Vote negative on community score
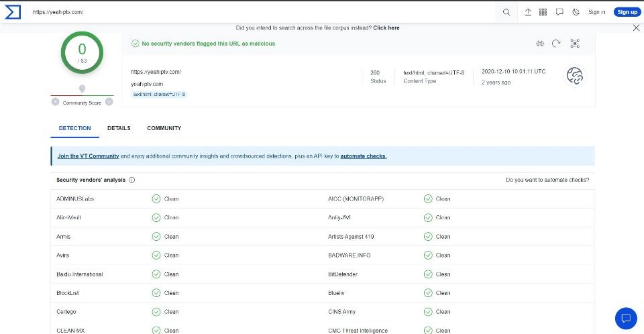 coord(56,101)
